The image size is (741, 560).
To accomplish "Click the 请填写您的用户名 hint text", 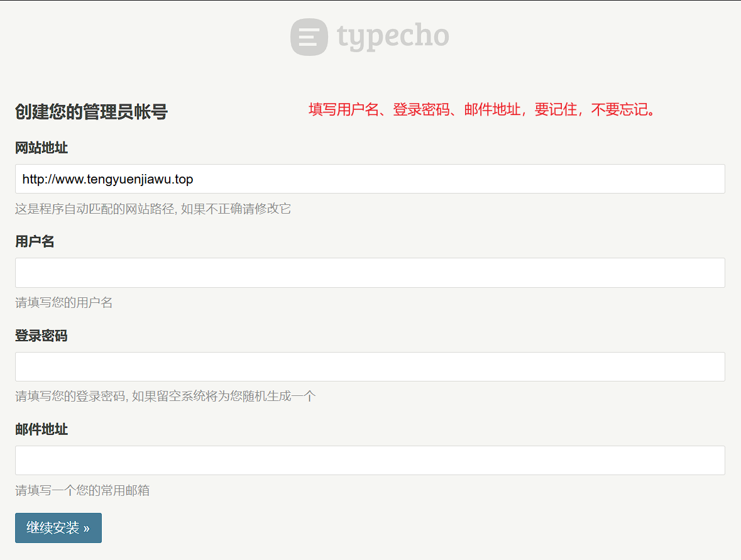I will coord(64,303).
